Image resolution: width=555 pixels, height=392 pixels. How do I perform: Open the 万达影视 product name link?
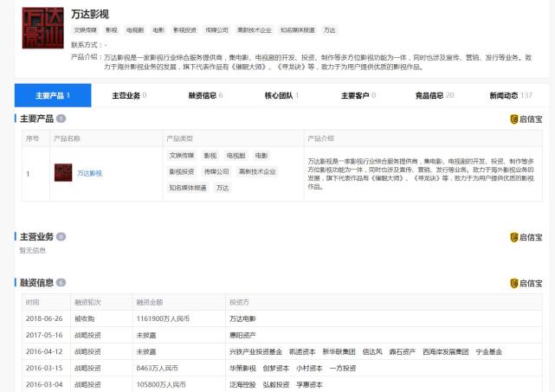(89, 173)
